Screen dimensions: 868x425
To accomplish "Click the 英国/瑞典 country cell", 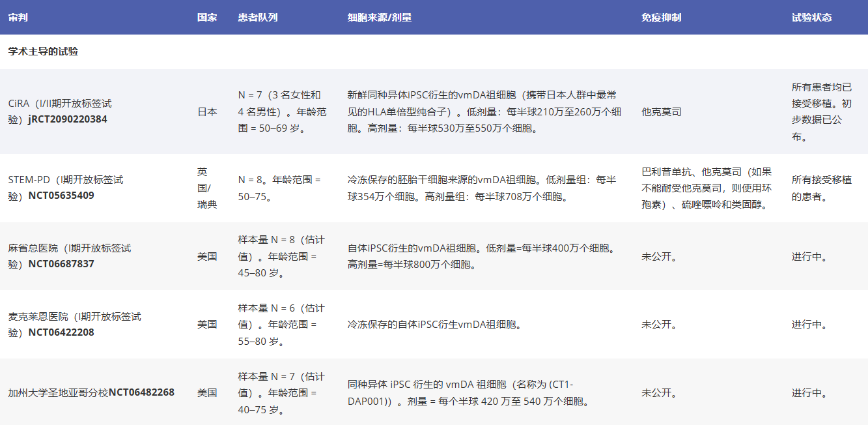I will pyautogui.click(x=207, y=188).
